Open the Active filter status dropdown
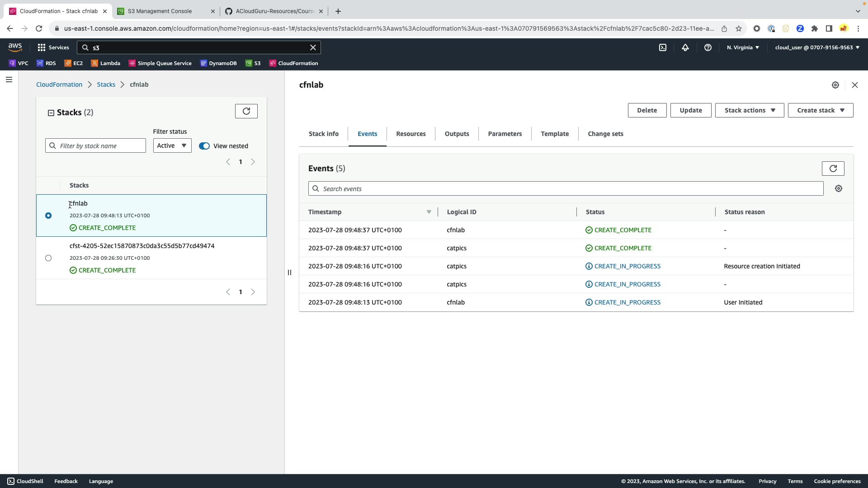Screen dimensions: 868x488 (172, 145)
